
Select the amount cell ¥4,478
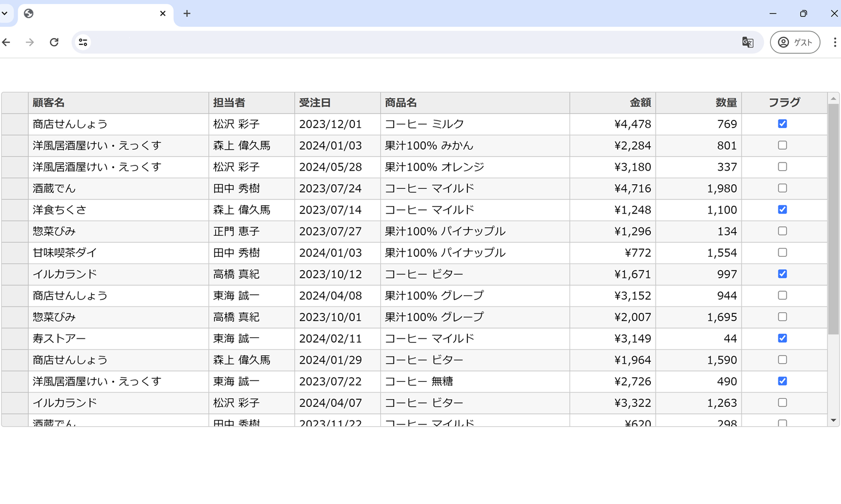click(x=613, y=124)
